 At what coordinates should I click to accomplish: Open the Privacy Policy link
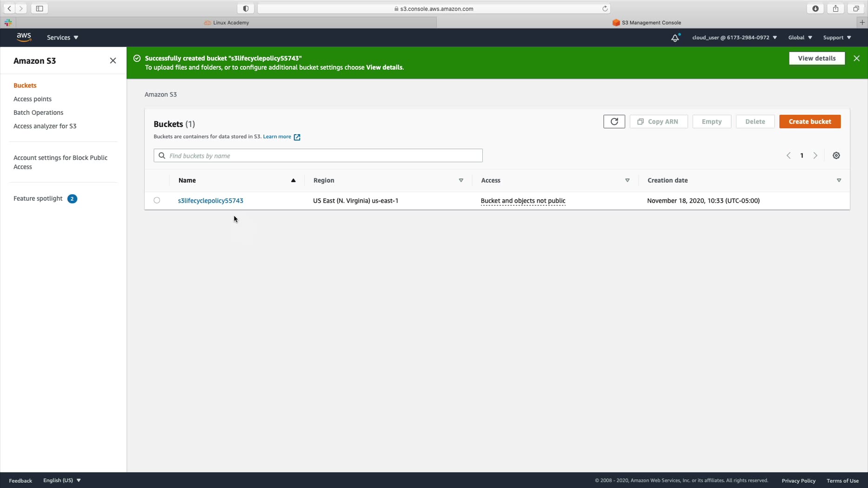[798, 481]
